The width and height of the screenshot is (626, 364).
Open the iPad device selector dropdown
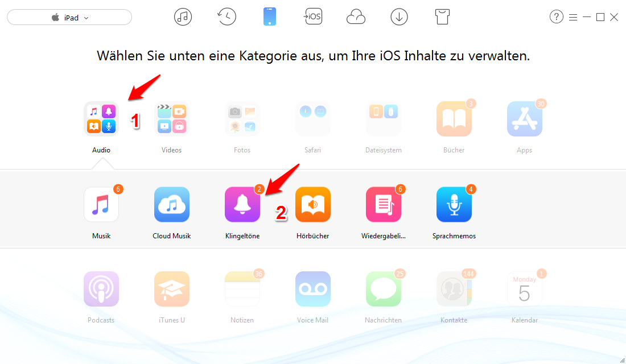[x=69, y=17]
